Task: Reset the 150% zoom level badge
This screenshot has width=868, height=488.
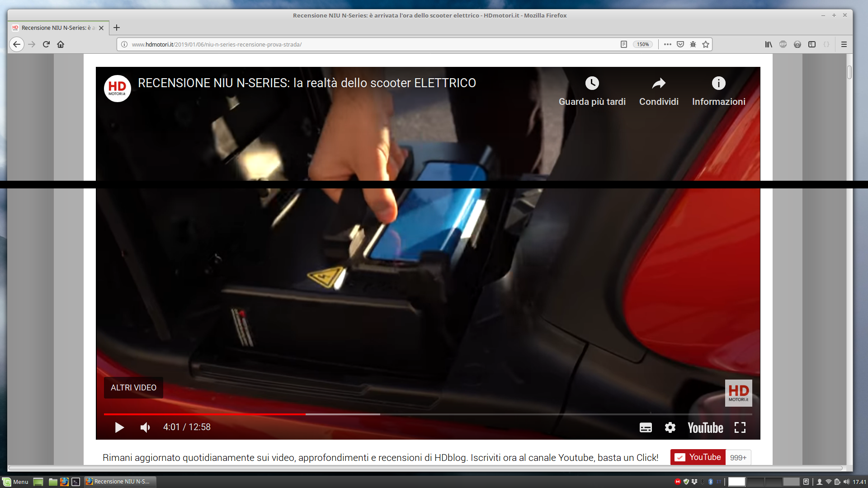Action: click(643, 44)
